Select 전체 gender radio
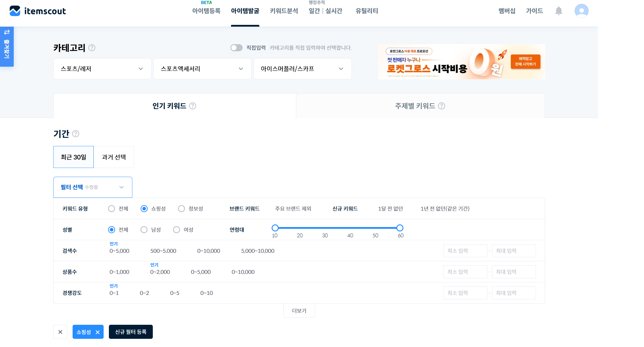644x347 pixels. [x=112, y=230]
